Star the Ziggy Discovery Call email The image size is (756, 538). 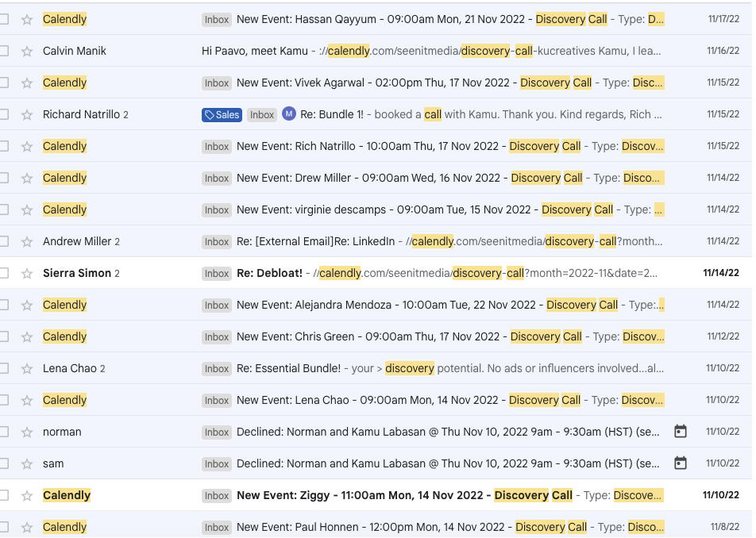[x=27, y=496]
